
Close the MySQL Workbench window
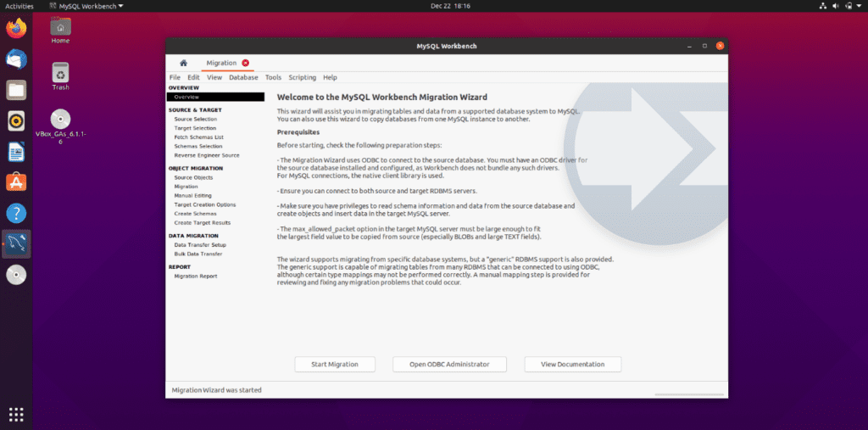click(720, 46)
